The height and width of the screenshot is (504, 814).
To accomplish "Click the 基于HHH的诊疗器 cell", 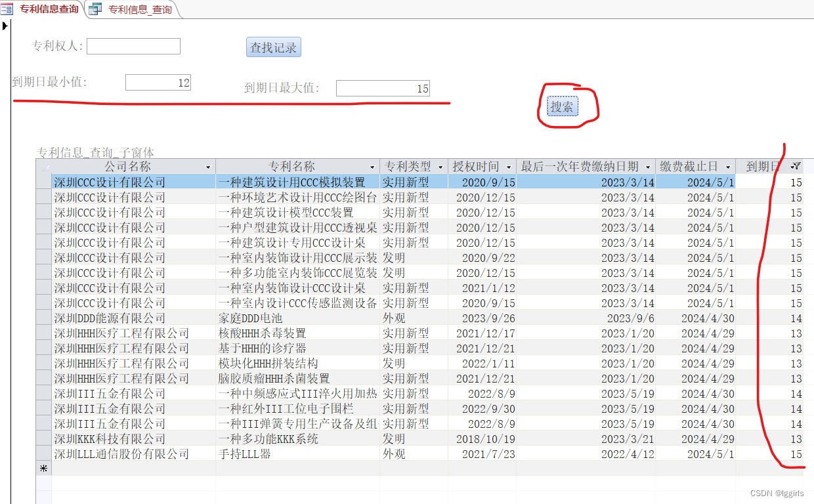I will coord(298,348).
